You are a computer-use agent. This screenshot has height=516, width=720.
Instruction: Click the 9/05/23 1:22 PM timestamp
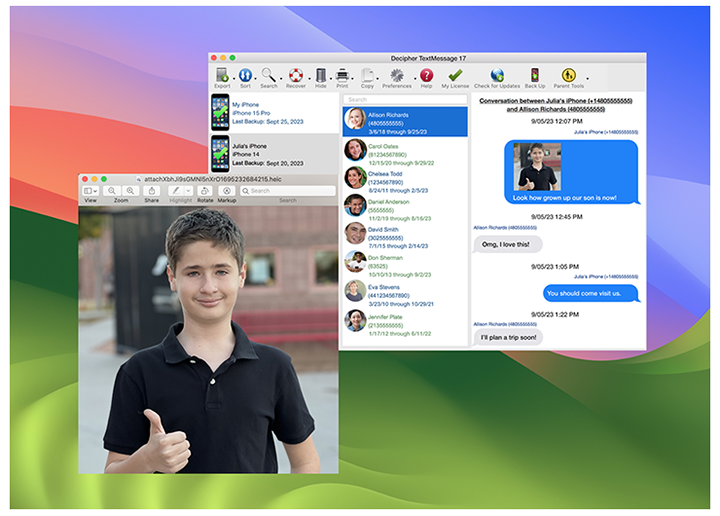coord(555,314)
